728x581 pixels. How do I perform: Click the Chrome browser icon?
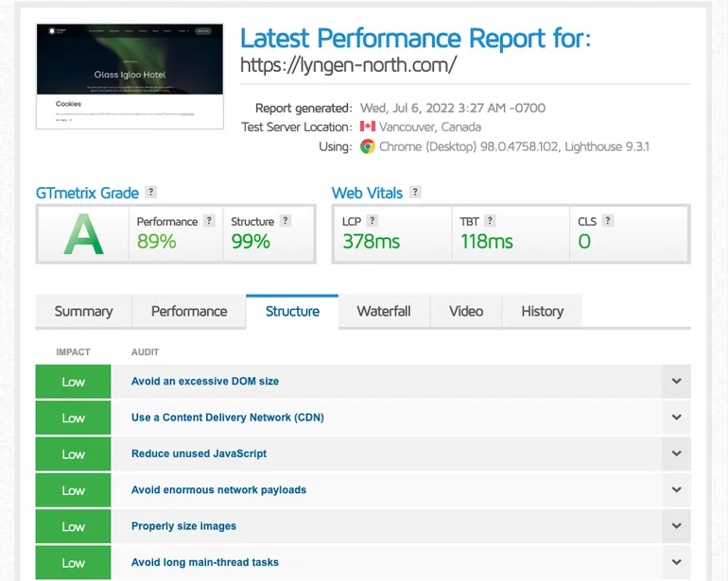(x=368, y=146)
